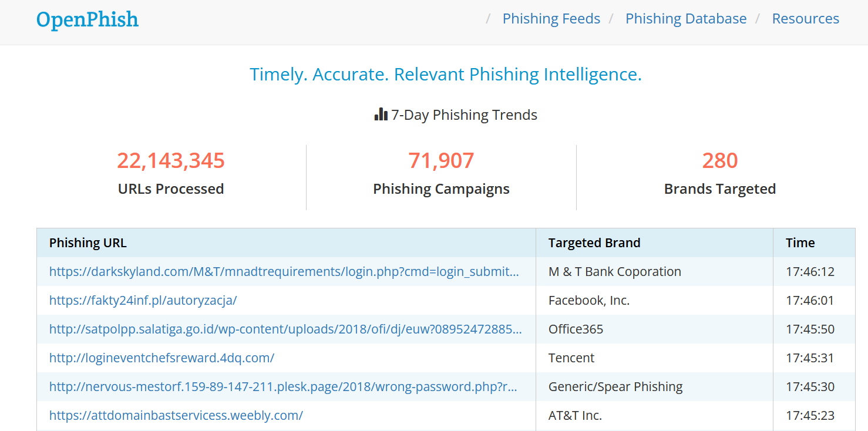The image size is (868, 431).
Task: Click the OpenPhish logo
Action: click(87, 19)
